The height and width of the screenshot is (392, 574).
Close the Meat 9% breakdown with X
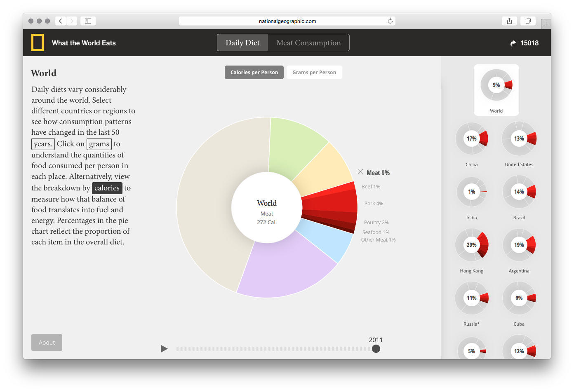pyautogui.click(x=360, y=172)
